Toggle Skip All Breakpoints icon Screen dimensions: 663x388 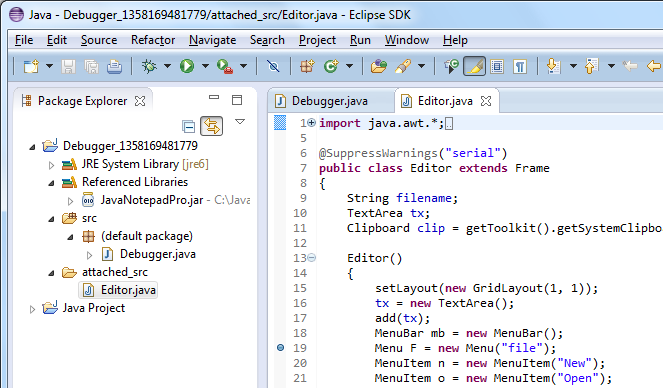click(274, 66)
